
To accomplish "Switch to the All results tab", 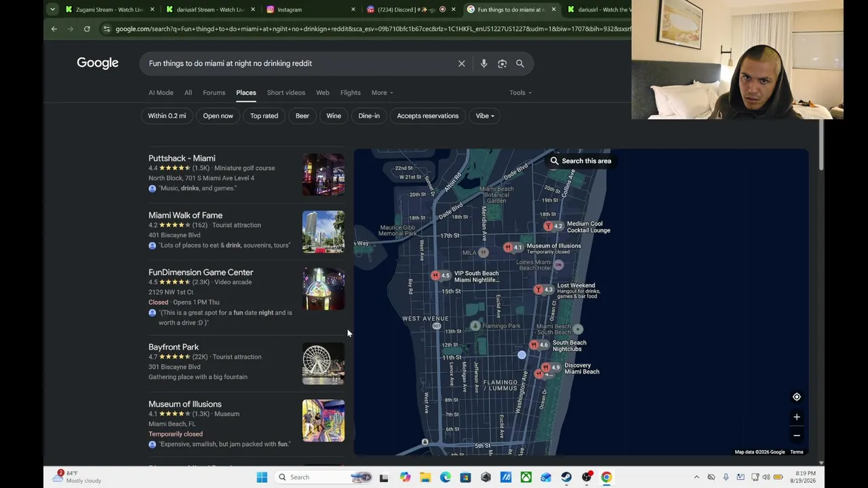I will pos(188,93).
